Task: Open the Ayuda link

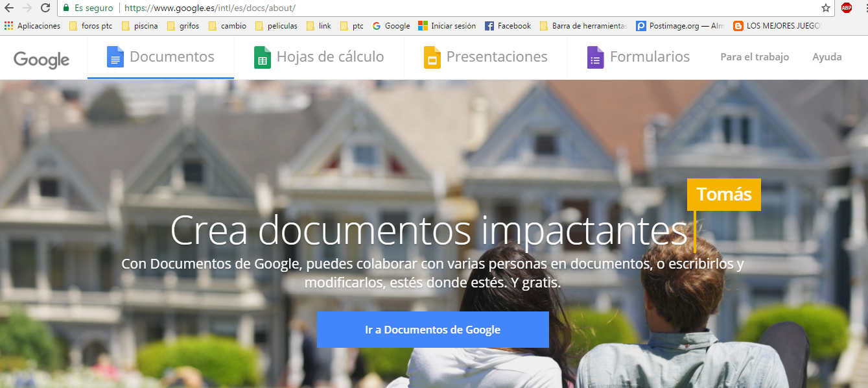Action: [x=827, y=57]
